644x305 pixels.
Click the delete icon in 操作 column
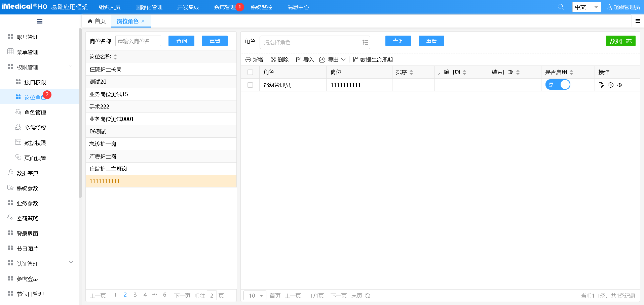tap(611, 85)
